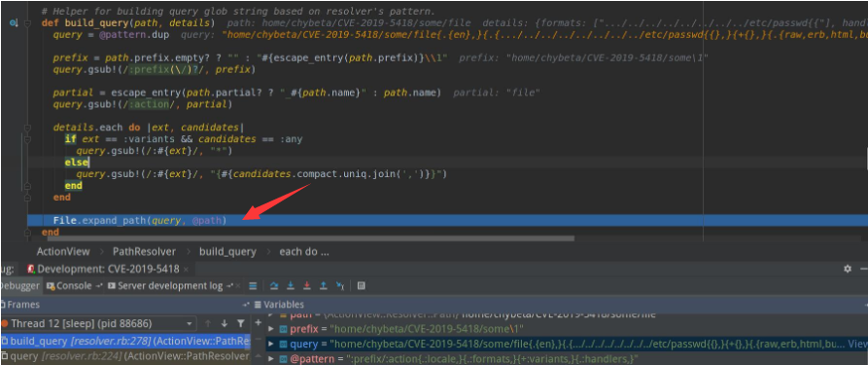Viewport: 868px width, 365px height.
Task: Click the PathResolver breadcrumb
Action: pyautogui.click(x=144, y=251)
